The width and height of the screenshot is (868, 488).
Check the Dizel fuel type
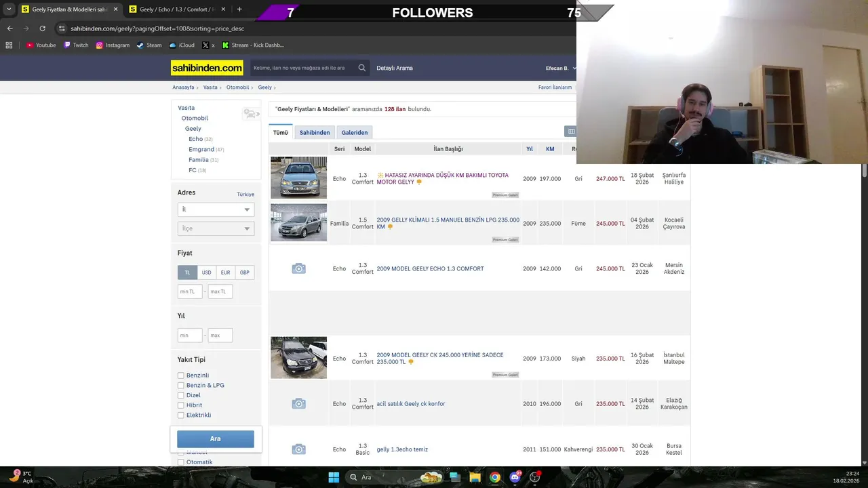(x=181, y=395)
